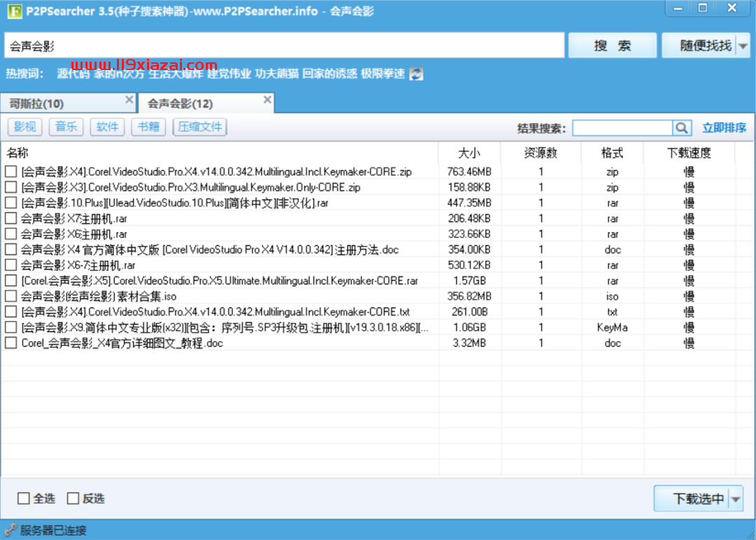Filter results by 书籍
The image size is (756, 540).
coord(148,127)
